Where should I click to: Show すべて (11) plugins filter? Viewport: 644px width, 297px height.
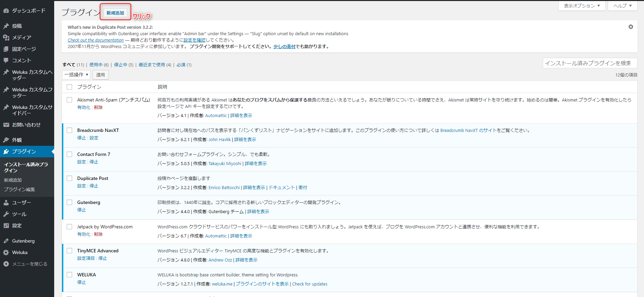[73, 65]
